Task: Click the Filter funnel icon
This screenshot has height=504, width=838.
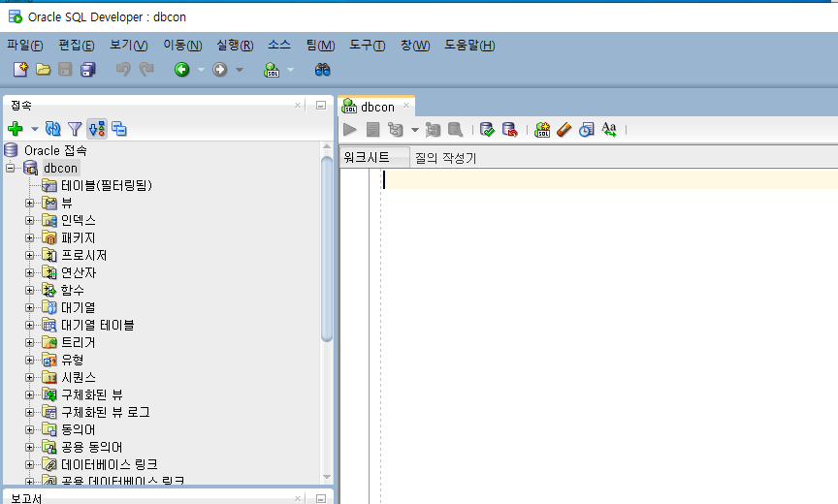Action: [x=75, y=129]
